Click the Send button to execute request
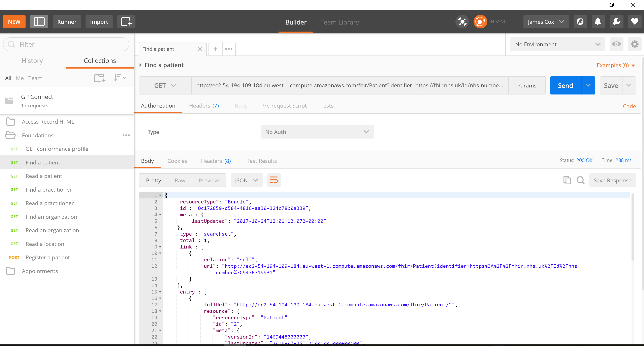The width and height of the screenshot is (644, 346). coord(565,85)
